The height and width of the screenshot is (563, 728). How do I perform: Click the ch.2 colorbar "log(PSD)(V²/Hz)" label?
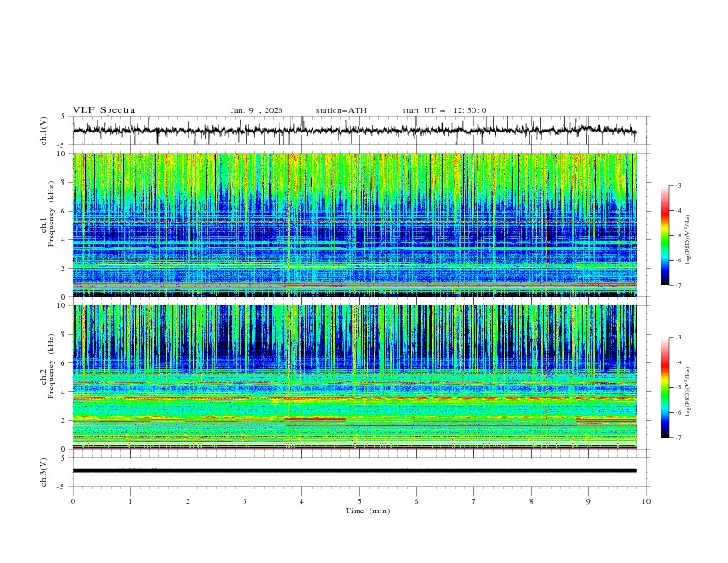[688, 392]
